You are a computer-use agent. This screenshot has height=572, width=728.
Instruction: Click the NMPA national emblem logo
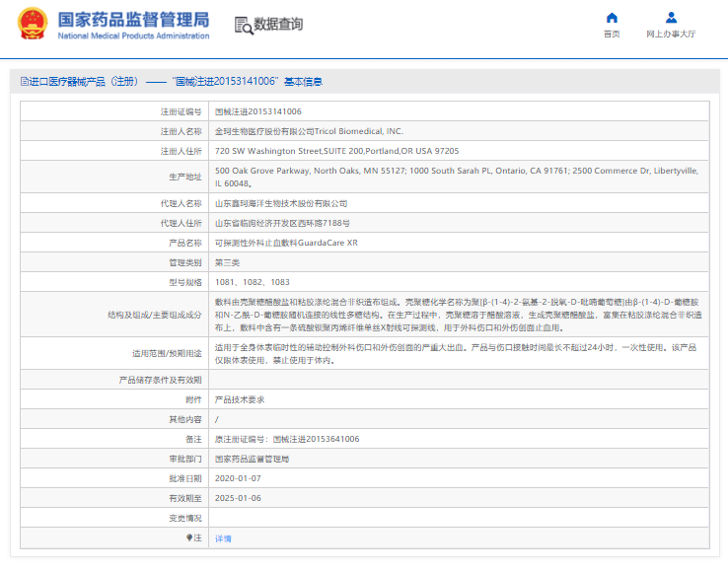(x=32, y=24)
